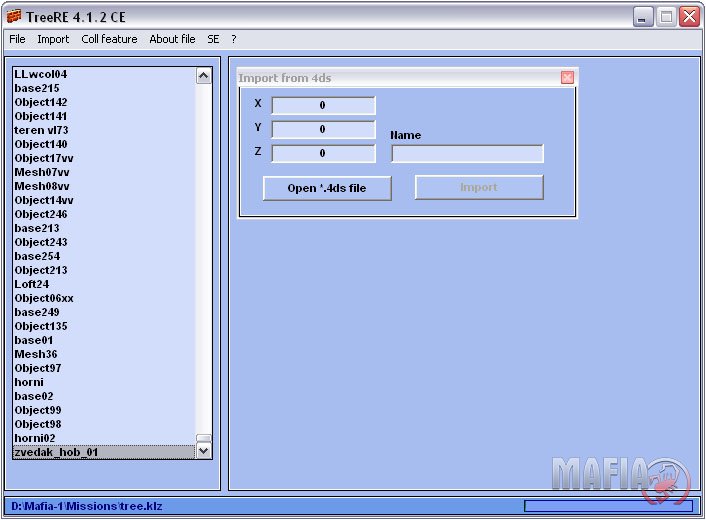Click the X coordinate input field
This screenshot has height=520, width=706.
click(323, 105)
